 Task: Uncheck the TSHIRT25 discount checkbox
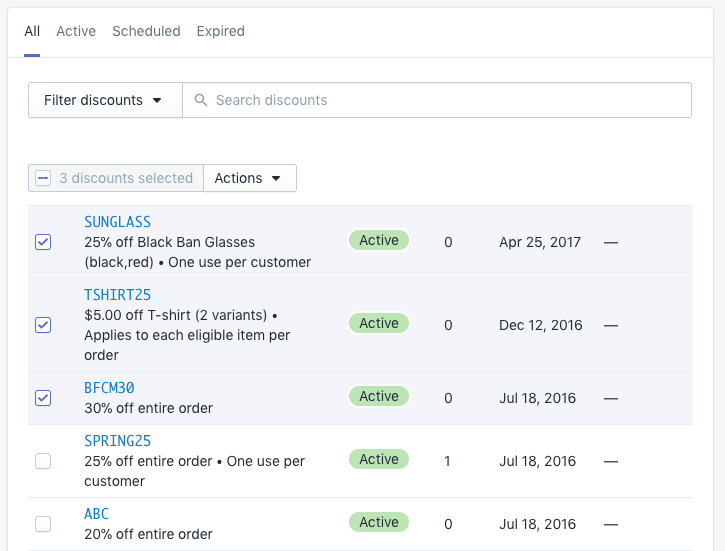[x=43, y=325]
